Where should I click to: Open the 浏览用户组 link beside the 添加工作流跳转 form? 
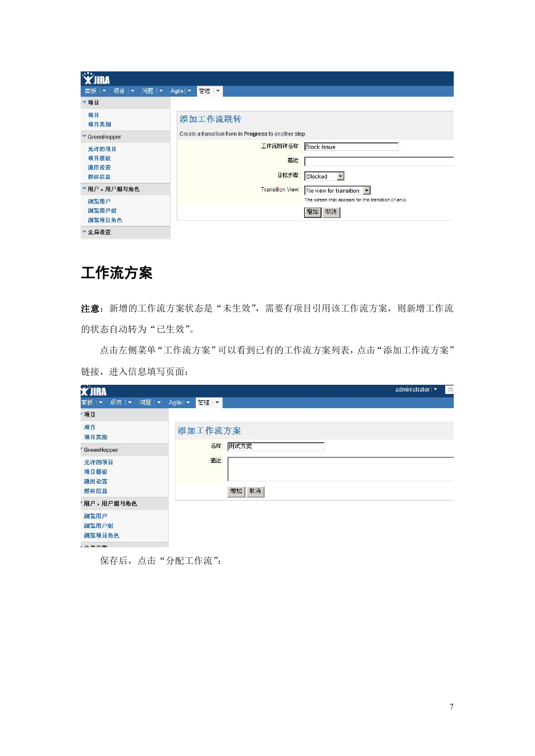pos(102,211)
